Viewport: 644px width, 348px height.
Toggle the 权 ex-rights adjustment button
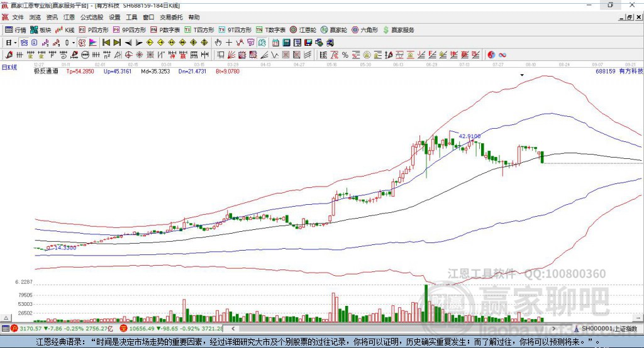click(82, 43)
